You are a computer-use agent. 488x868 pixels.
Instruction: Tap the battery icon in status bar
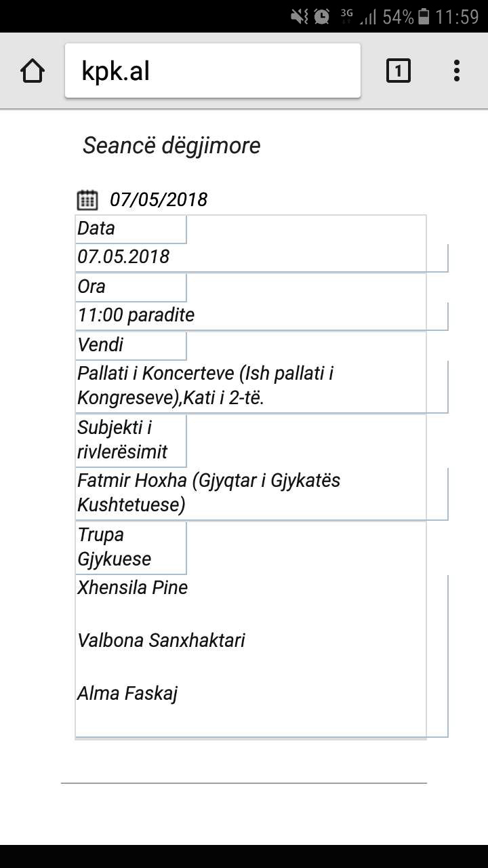pos(424,16)
